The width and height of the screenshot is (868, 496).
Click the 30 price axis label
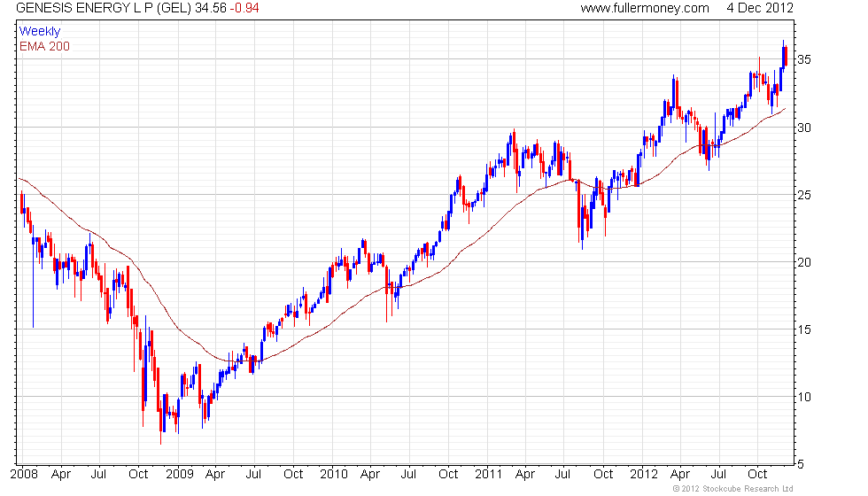[x=804, y=128]
